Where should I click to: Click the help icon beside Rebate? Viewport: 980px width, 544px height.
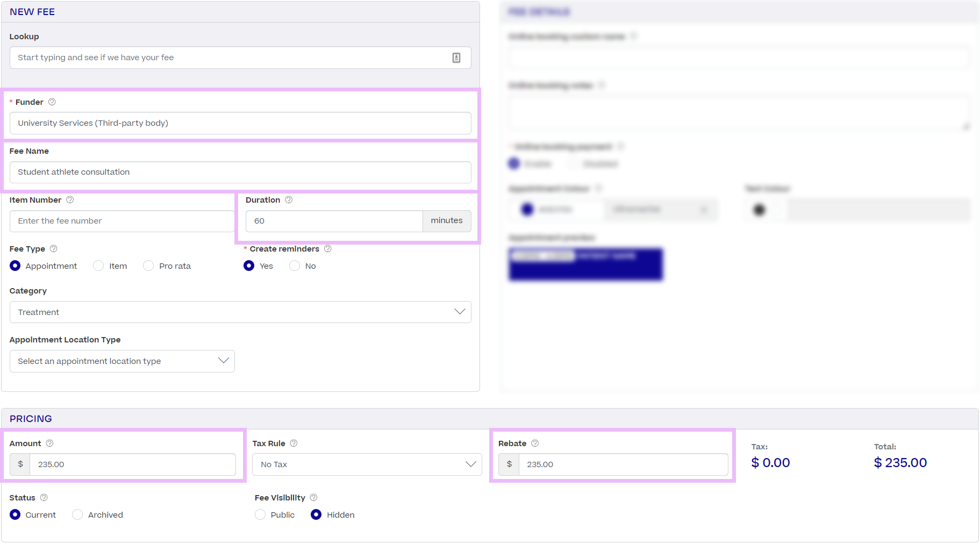pos(535,443)
